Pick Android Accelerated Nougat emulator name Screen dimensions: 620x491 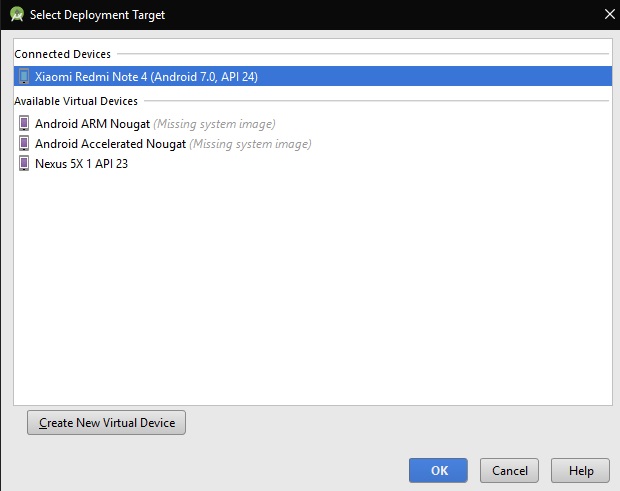coord(110,144)
